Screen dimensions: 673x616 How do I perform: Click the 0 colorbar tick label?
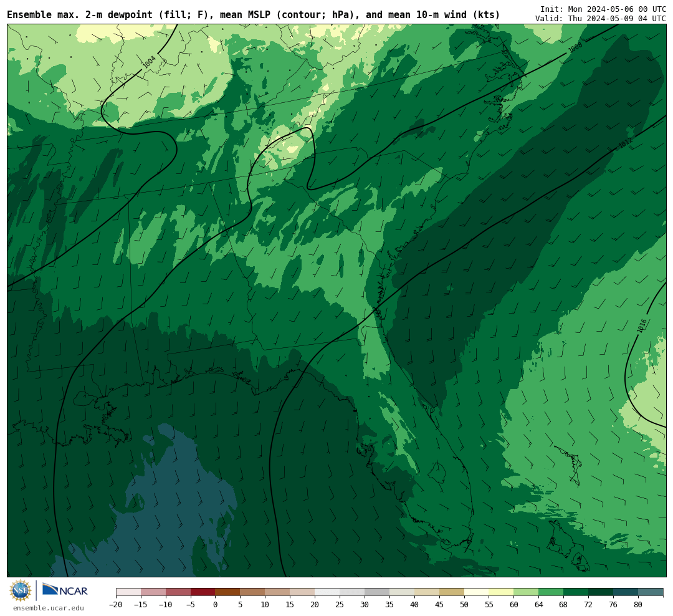[215, 604]
